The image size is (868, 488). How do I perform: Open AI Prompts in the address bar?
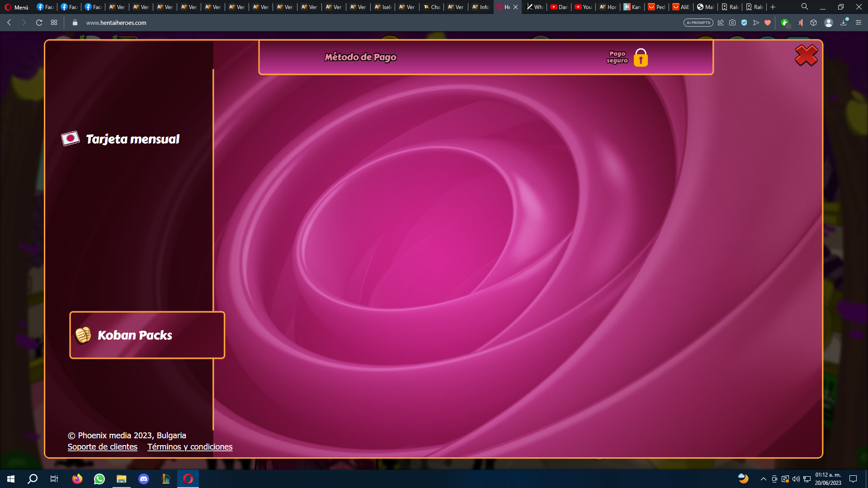click(x=698, y=23)
